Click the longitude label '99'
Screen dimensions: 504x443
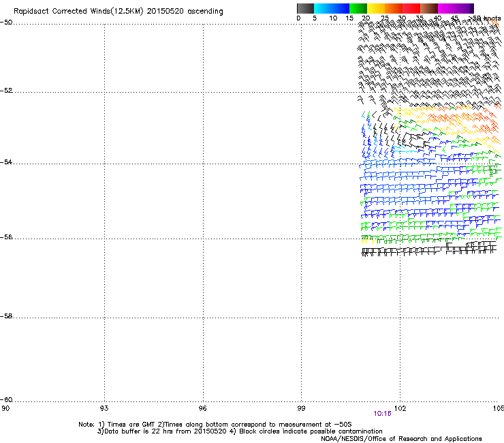pos(301,408)
